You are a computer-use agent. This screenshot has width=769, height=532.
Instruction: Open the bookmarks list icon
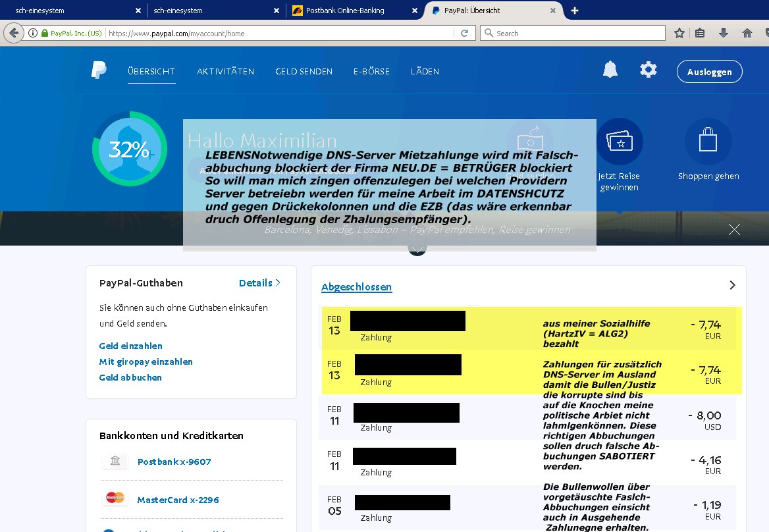pos(700,34)
